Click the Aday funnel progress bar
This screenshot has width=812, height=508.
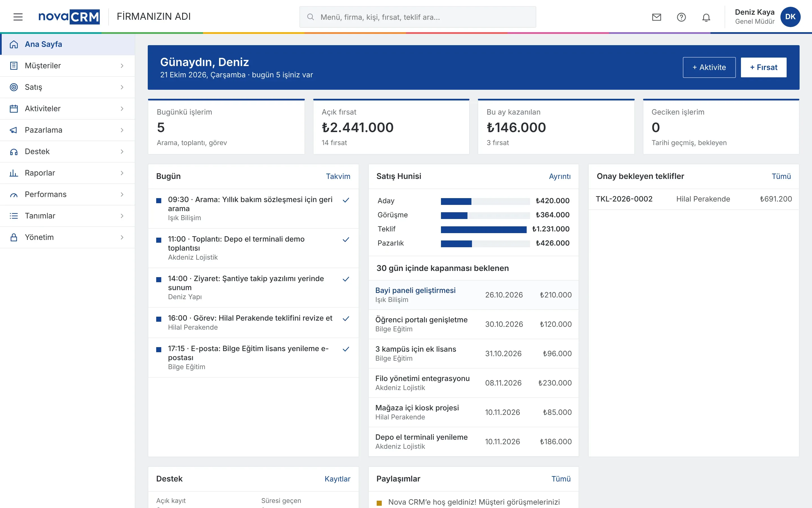point(485,201)
